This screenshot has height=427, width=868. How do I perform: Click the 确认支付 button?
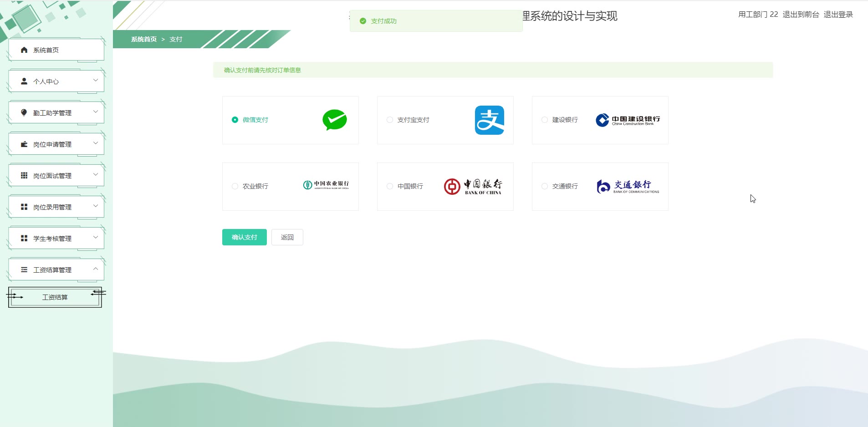(x=245, y=237)
